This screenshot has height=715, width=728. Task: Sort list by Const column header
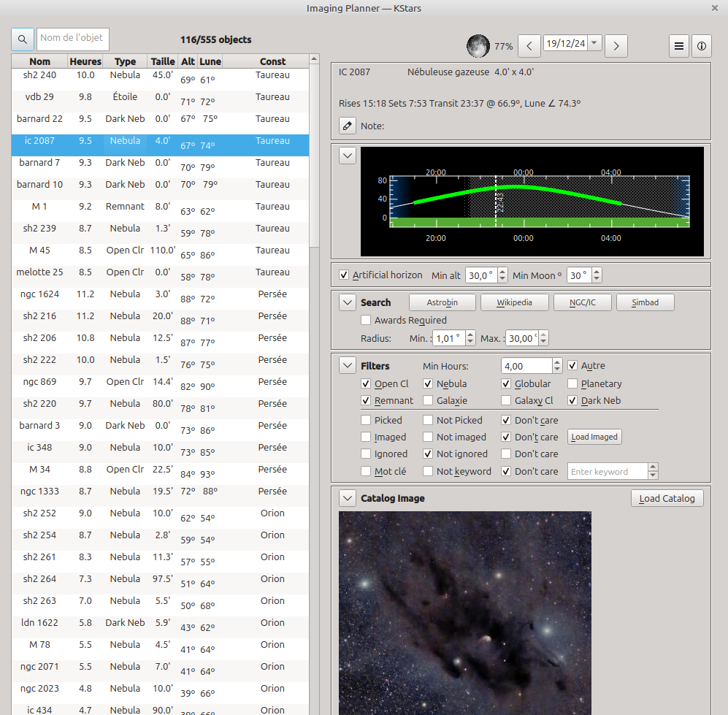coord(272,61)
